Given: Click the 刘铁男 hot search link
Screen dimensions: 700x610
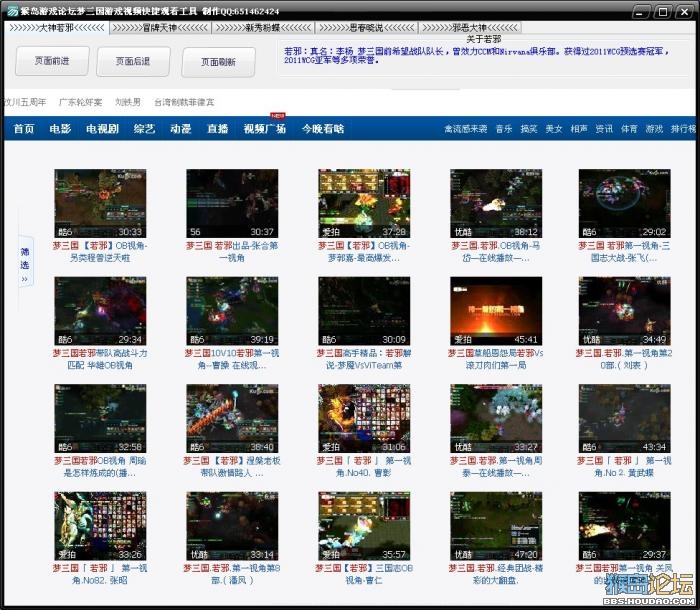Looking at the screenshot, I should 128,102.
